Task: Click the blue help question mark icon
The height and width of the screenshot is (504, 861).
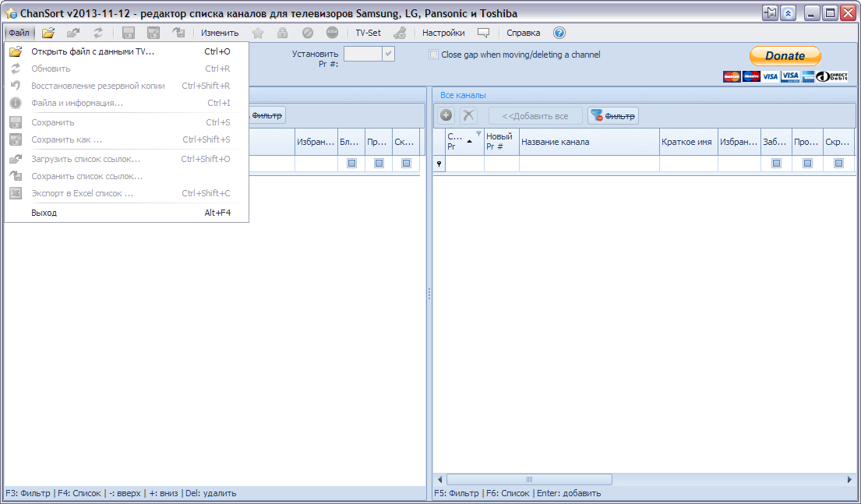Action: [x=559, y=33]
